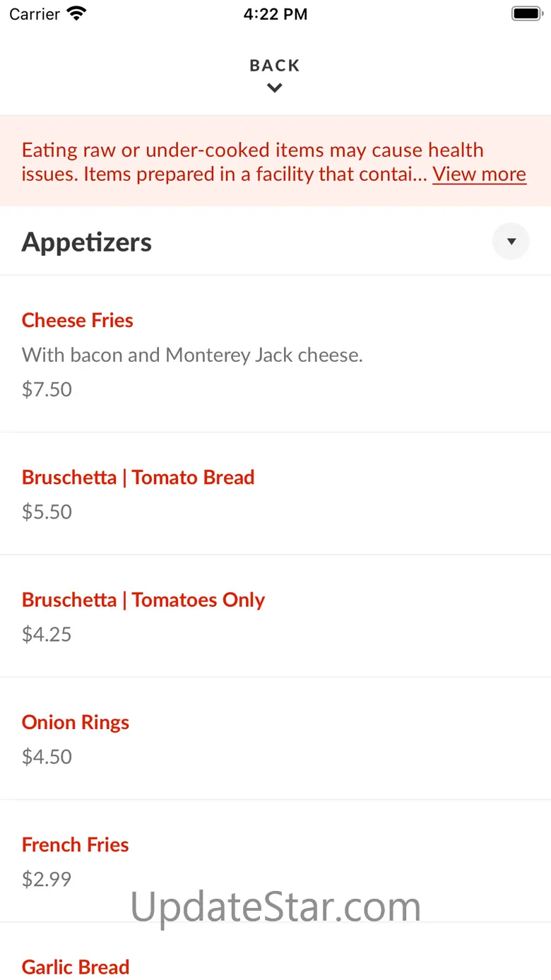The width and height of the screenshot is (551, 980).
Task: Tap the BACK label at top
Action: (x=275, y=66)
